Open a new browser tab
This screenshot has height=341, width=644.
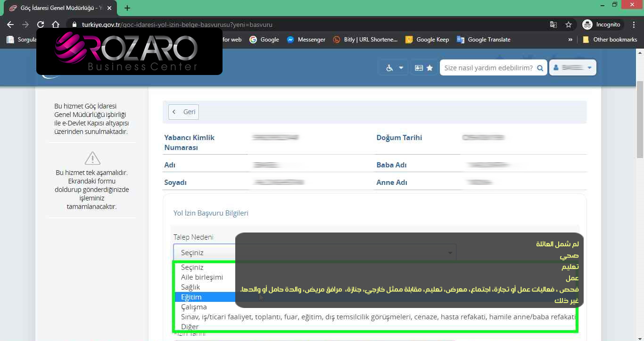tap(127, 8)
